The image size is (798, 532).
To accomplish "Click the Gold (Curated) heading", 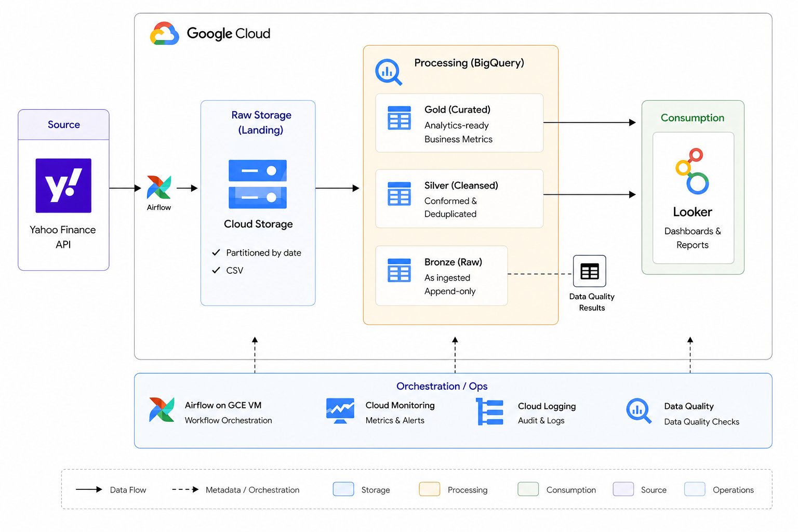I will (x=457, y=110).
